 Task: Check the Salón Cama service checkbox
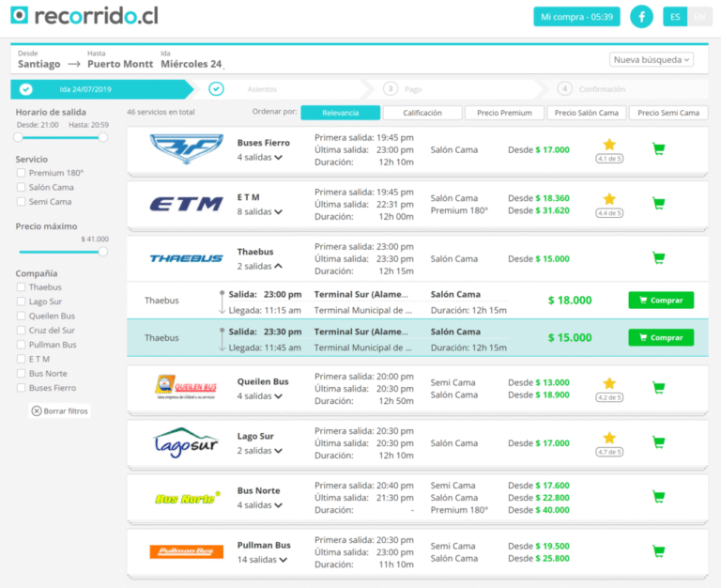(x=21, y=187)
